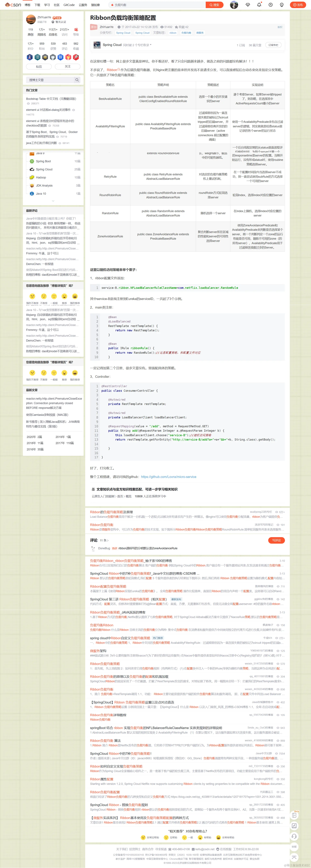Viewport: 311px width, 868px height.
Task: Open the note-writing pencil icon on the right
Action: coord(294,826)
